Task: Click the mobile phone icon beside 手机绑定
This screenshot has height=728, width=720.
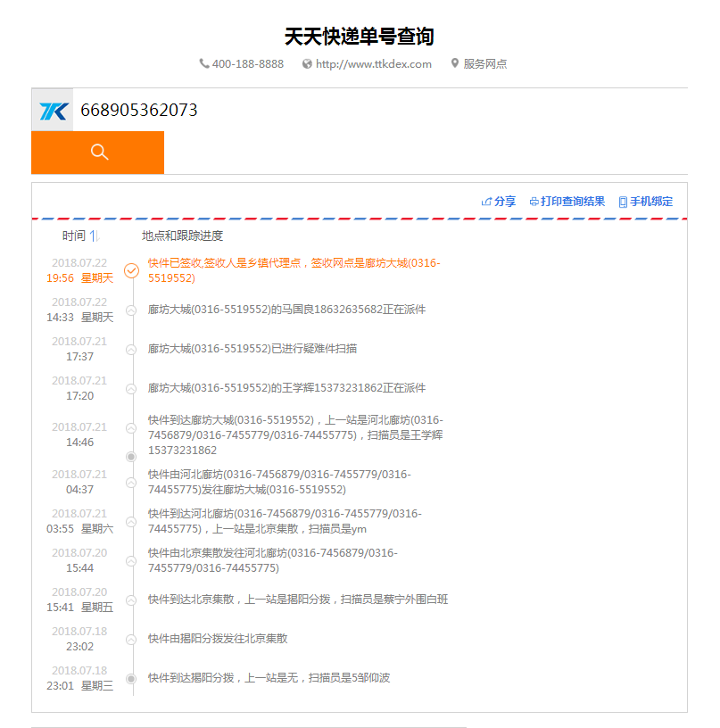Action: pos(623,202)
